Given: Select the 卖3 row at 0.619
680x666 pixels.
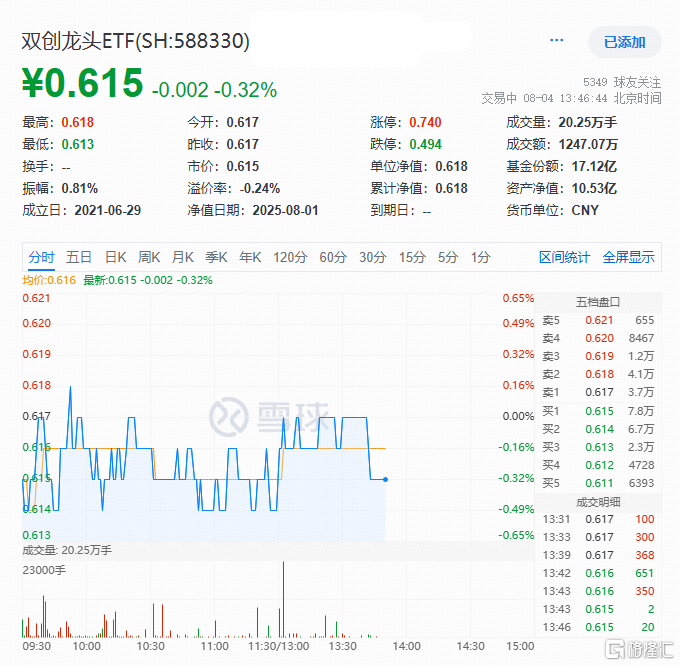Looking at the screenshot, I should point(598,356).
